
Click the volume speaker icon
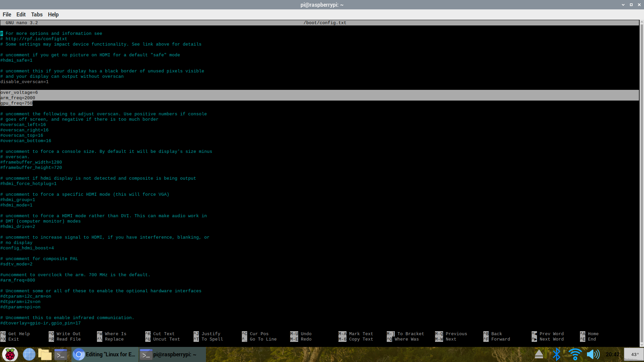coord(593,354)
